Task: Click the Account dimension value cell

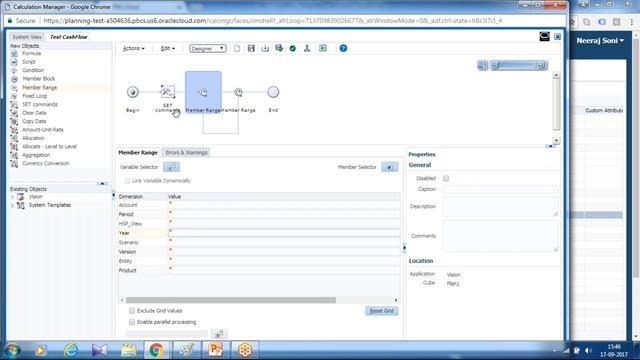Action: [x=284, y=205]
